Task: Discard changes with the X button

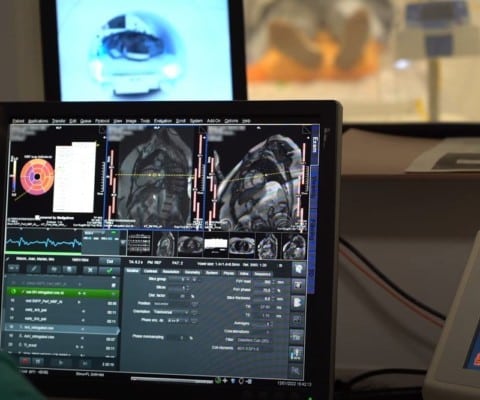Action: (90, 270)
